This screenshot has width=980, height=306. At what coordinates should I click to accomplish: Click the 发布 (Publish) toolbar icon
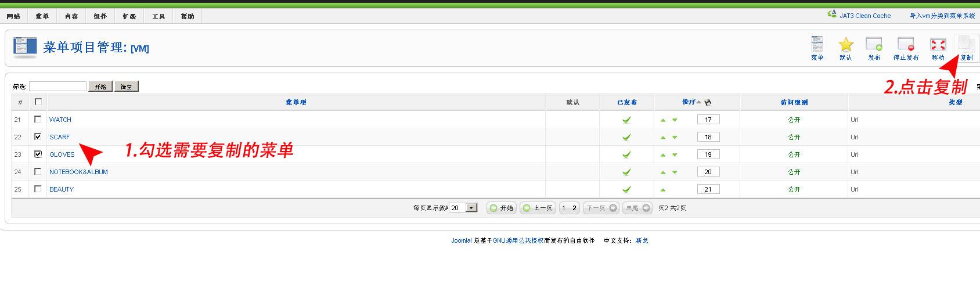(x=874, y=48)
